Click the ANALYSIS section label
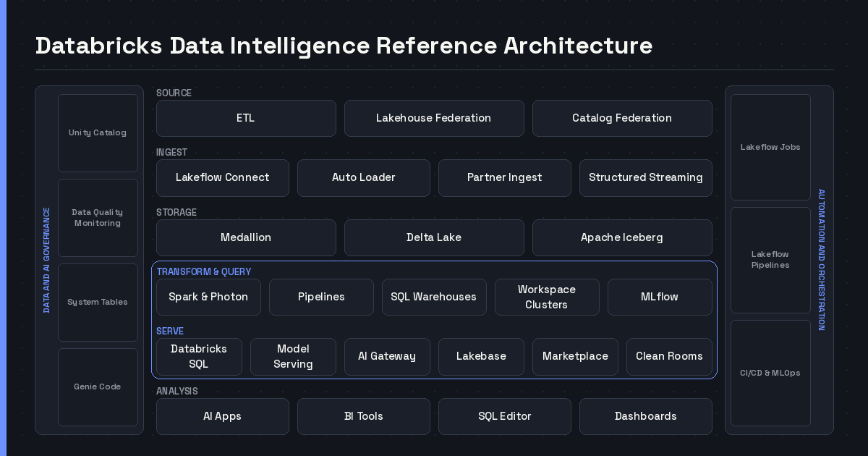The height and width of the screenshot is (456, 868). click(177, 391)
